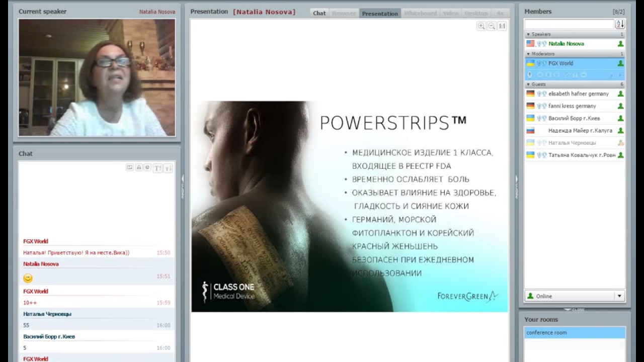644x362 pixels.
Task: Click headset icon beside fanni kress
Action: click(541, 106)
